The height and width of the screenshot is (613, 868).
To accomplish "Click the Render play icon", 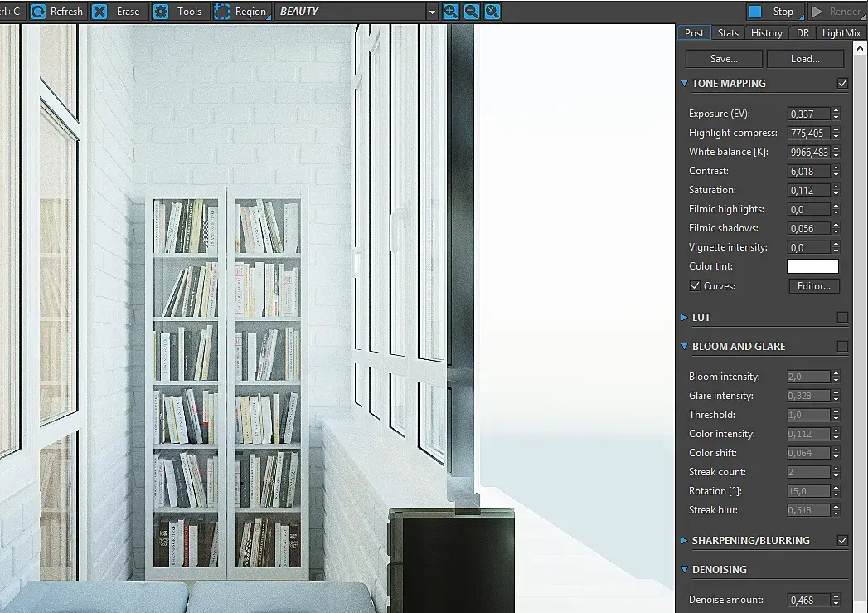I will [817, 12].
